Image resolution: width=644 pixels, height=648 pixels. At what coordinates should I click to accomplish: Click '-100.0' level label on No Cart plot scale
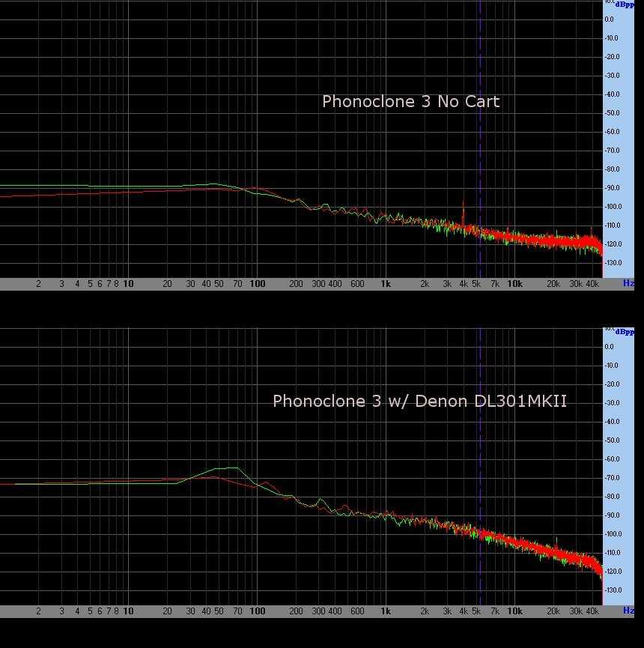pyautogui.click(x=613, y=207)
